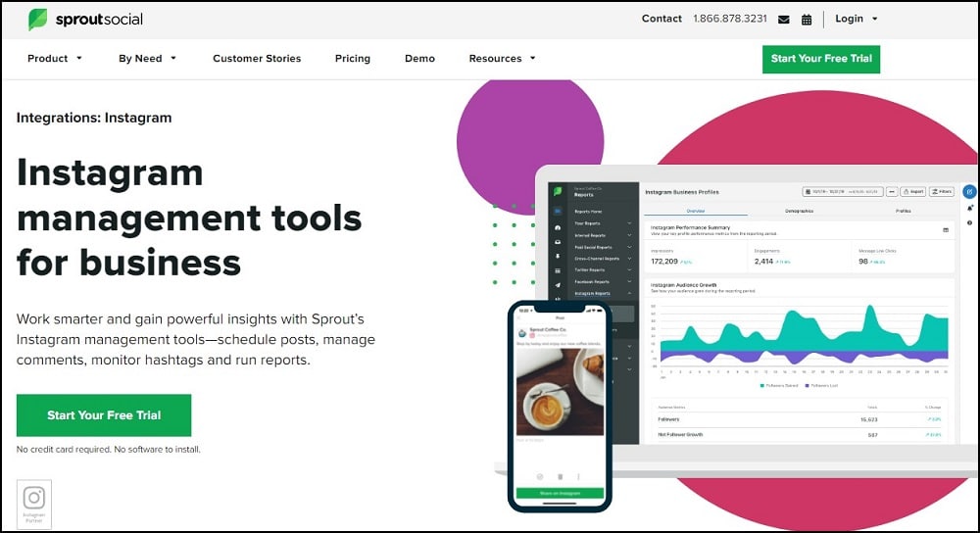
Task: Select Demo in the navigation bar
Action: click(420, 58)
